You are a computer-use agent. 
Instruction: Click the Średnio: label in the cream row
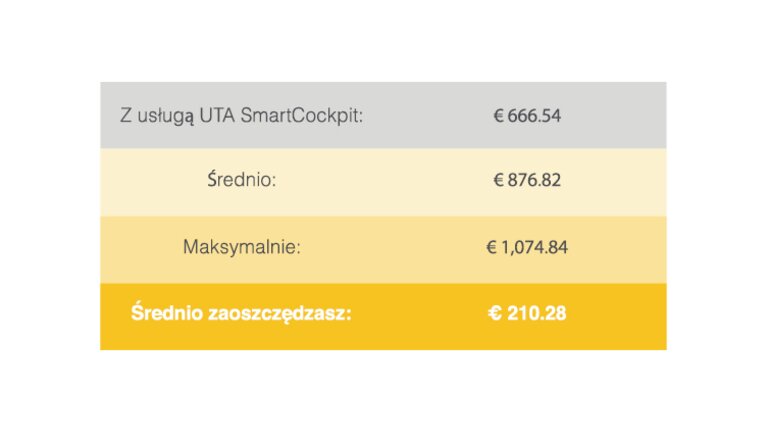point(241,180)
